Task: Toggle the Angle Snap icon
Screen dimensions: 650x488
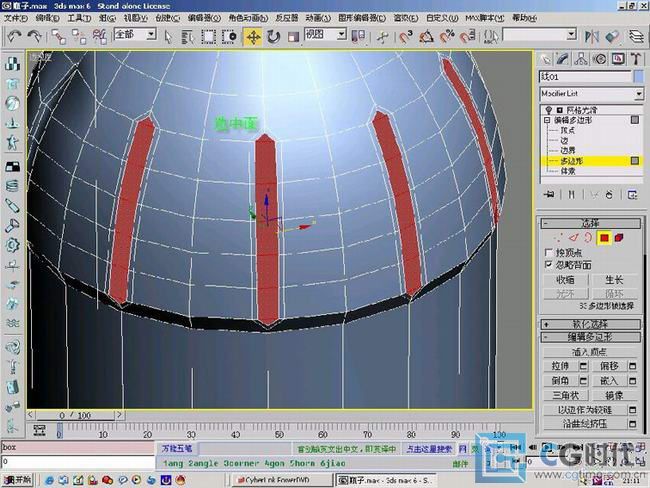Action: (x=426, y=36)
